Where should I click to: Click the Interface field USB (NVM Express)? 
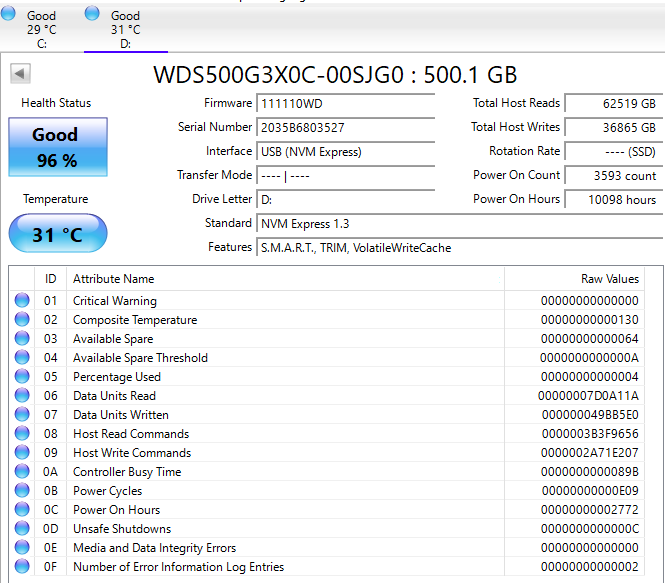[x=346, y=151]
